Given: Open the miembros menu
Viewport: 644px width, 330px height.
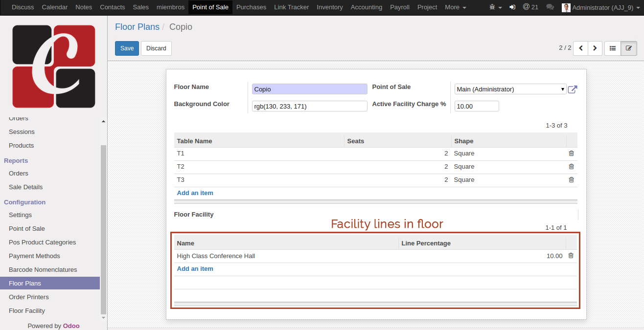Looking at the screenshot, I should coord(170,7).
